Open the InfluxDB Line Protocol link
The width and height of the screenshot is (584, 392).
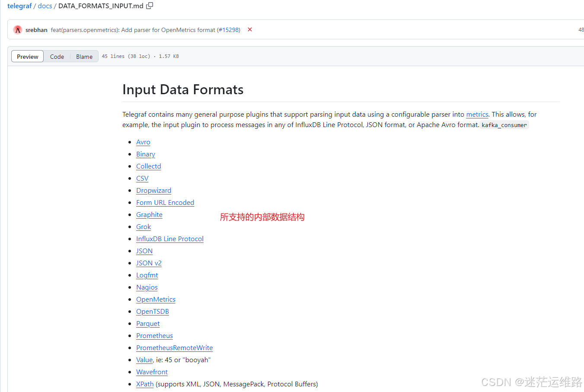tap(170, 239)
